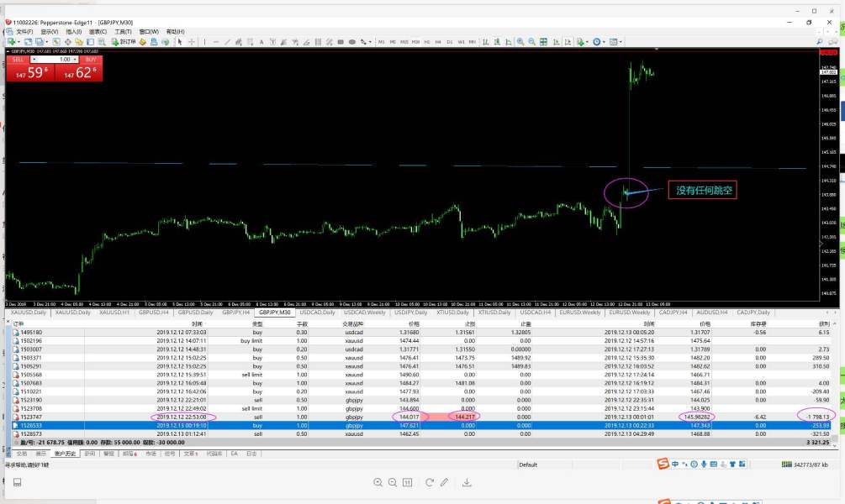This screenshot has width=845, height=504.
Task: Select the D1 timeframe button
Action: pyautogui.click(x=450, y=41)
